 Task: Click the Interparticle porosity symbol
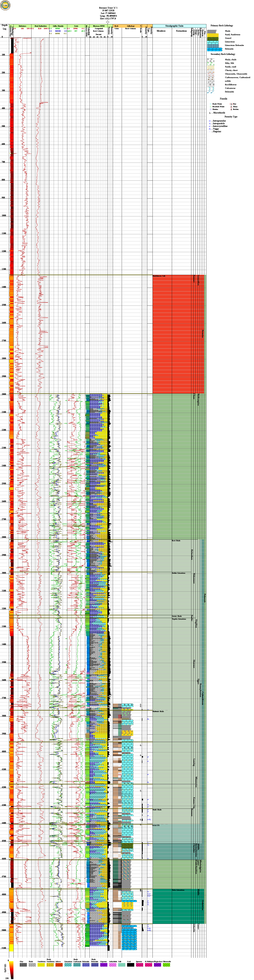click(210, 124)
